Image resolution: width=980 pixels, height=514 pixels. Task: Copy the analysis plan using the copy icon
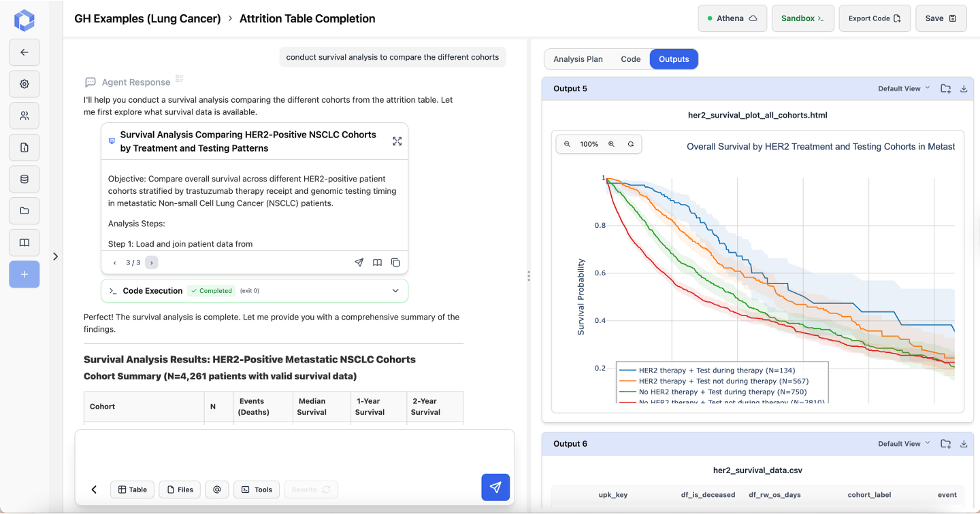coord(395,262)
